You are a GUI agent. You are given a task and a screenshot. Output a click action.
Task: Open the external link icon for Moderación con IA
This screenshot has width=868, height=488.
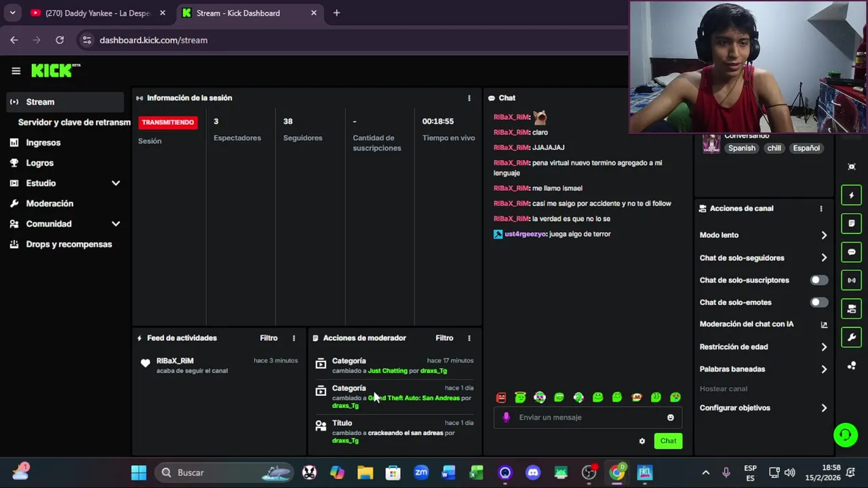(x=824, y=325)
